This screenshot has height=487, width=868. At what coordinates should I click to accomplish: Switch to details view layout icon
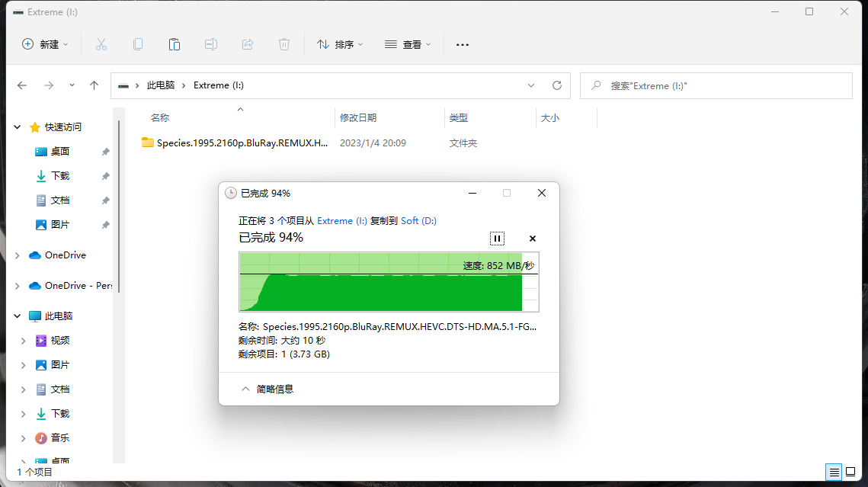[834, 472]
